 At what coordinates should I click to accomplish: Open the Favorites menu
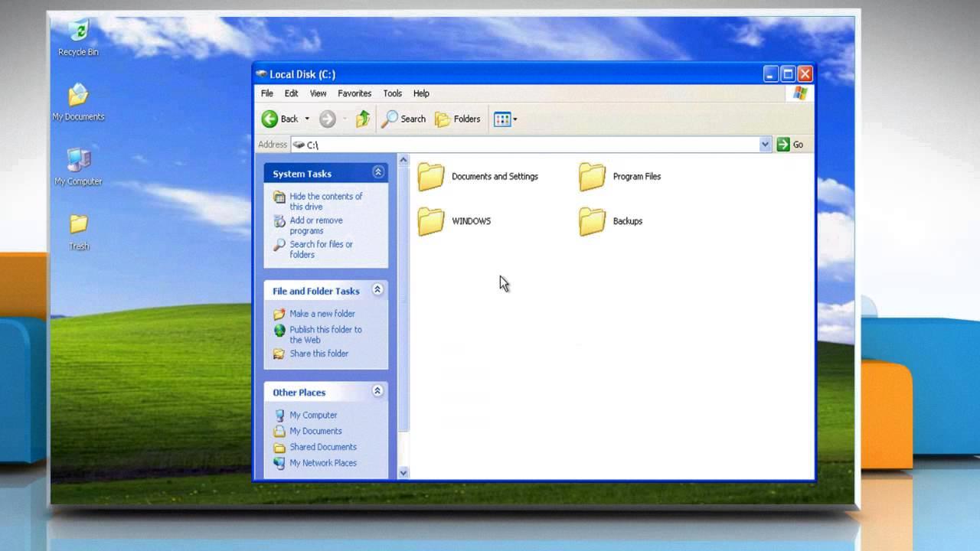point(354,93)
